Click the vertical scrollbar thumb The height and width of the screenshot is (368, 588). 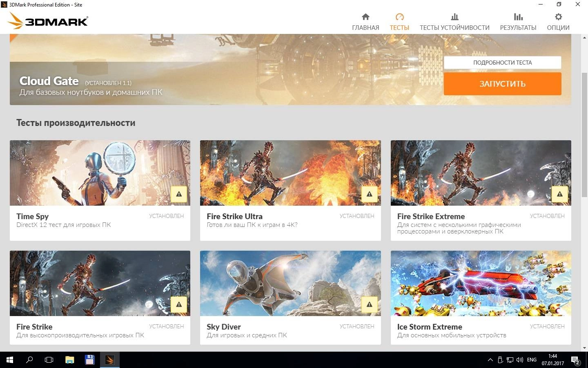584,135
